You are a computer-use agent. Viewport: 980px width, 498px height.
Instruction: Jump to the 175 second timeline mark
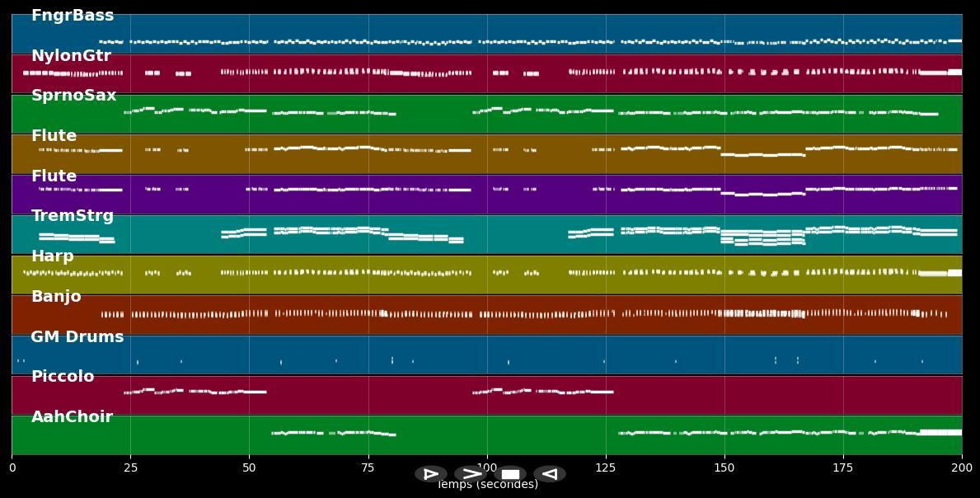[x=843, y=468]
